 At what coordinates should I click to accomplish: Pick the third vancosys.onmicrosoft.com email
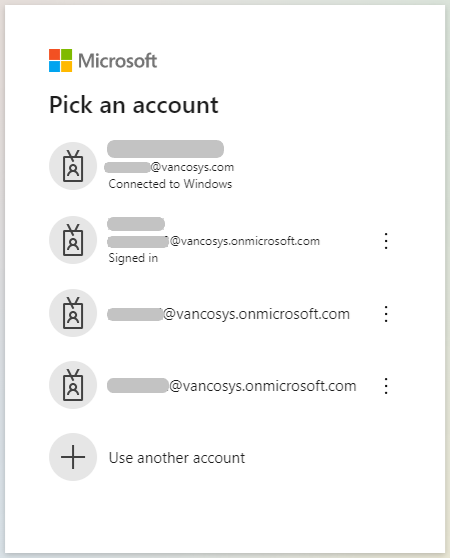click(229, 314)
